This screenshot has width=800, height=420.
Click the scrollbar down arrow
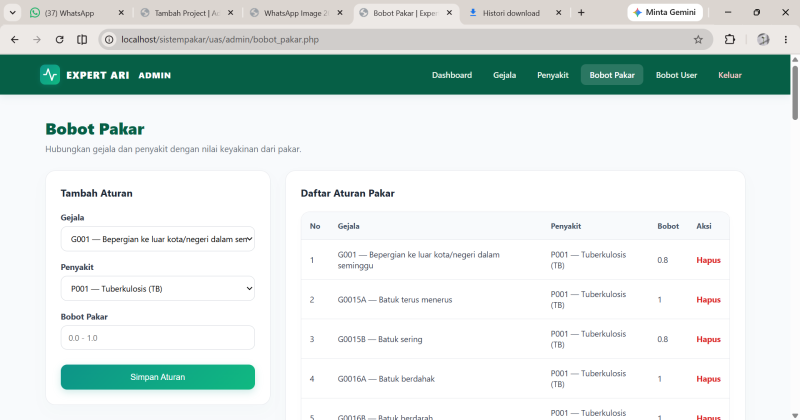pyautogui.click(x=795, y=416)
